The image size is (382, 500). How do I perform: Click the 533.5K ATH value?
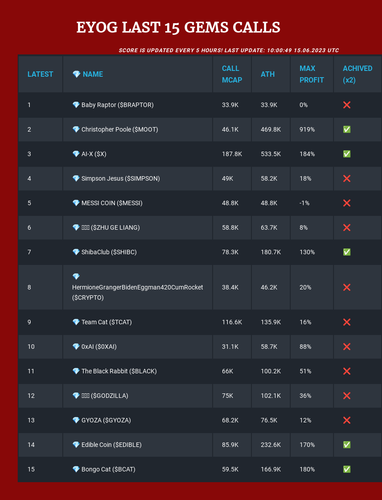pyautogui.click(x=271, y=154)
